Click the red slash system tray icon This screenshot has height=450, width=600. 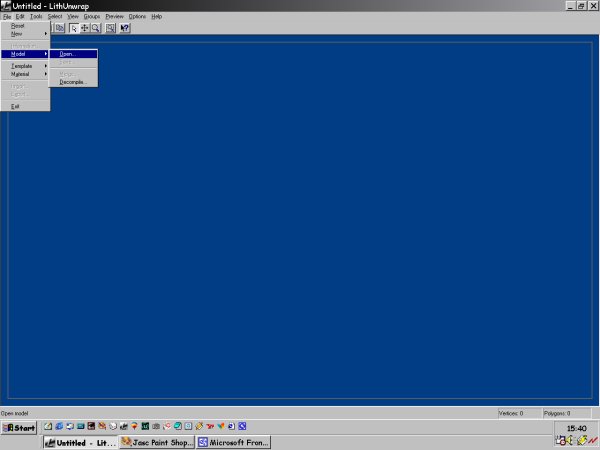tap(593, 441)
